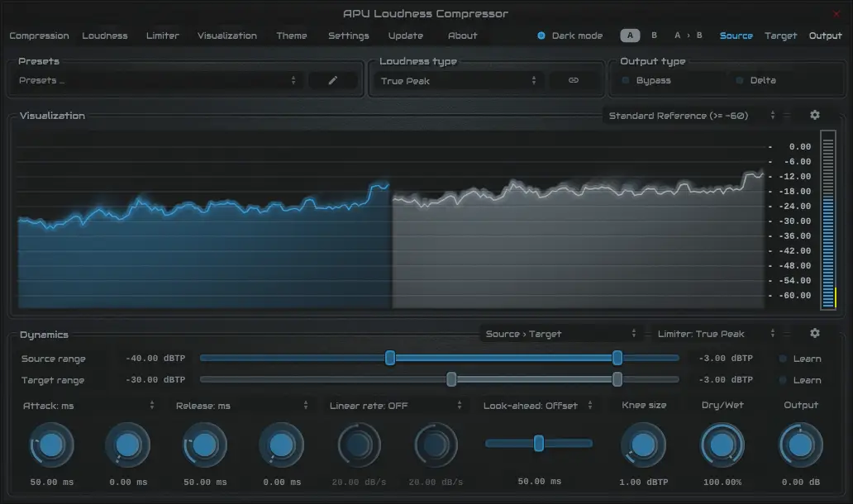Open the Linear rate: OFF dropdown
This screenshot has width=853, height=504.
tap(395, 406)
